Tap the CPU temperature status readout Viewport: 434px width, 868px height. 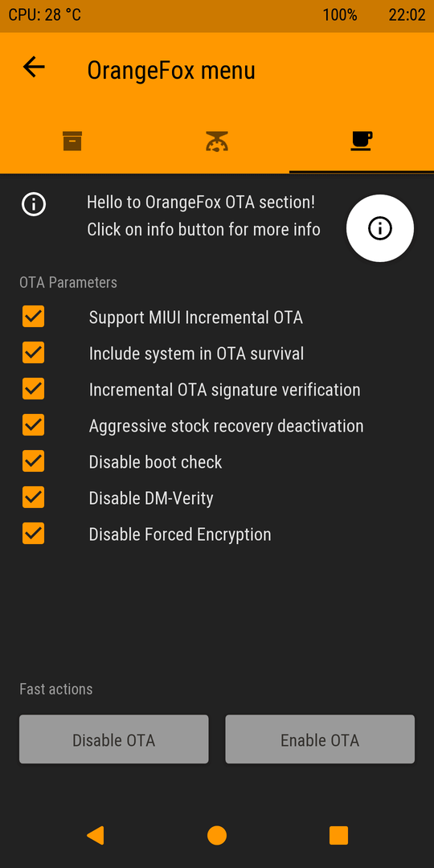click(45, 15)
